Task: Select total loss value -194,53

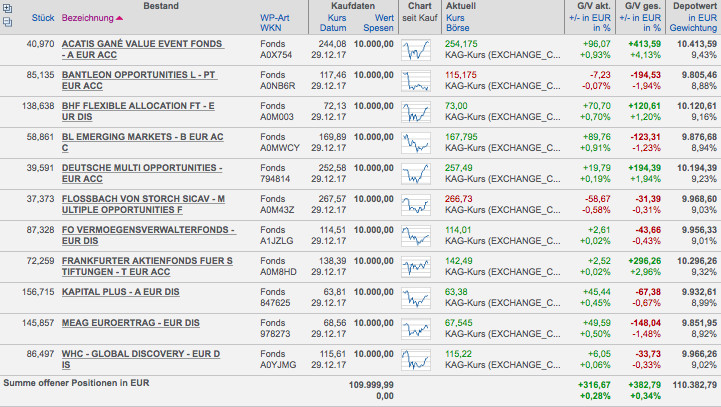Action: [645, 75]
